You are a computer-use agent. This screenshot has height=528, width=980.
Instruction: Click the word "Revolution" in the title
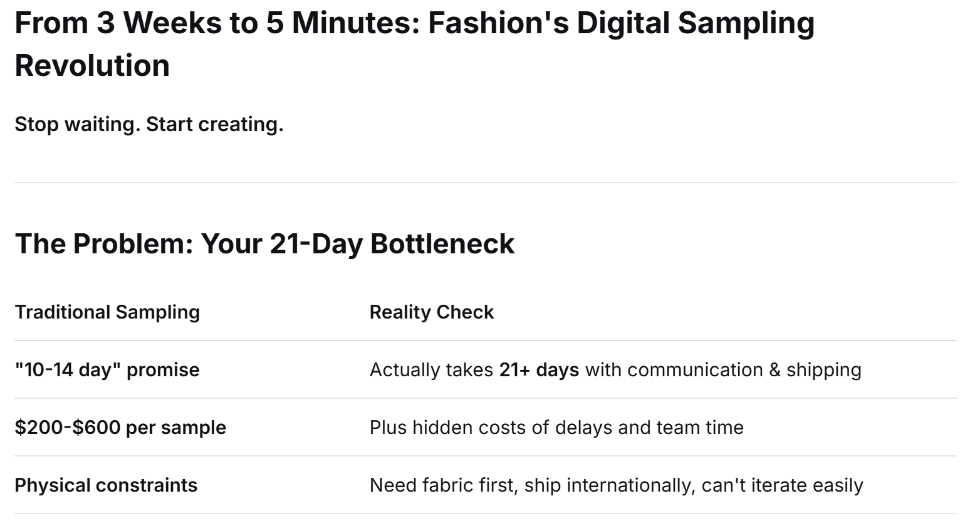[92, 66]
